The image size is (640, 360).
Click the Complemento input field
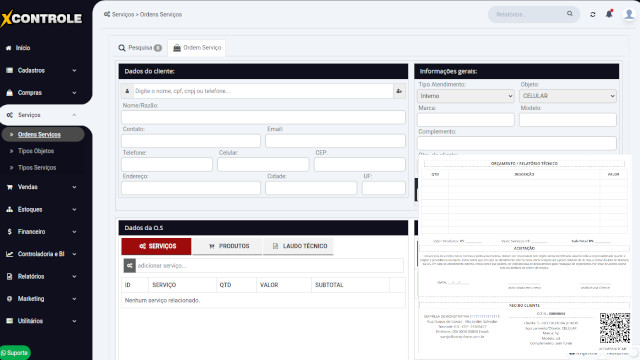click(x=516, y=143)
